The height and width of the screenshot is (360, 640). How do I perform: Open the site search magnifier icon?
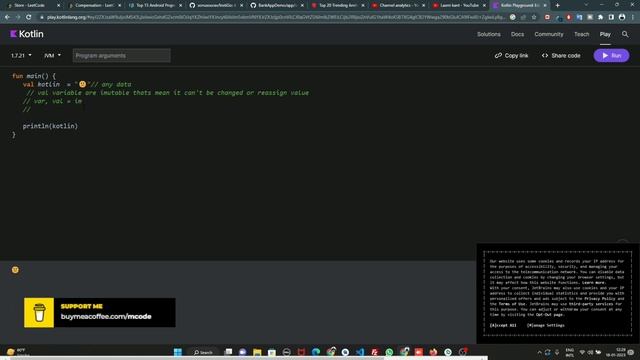pyautogui.click(x=625, y=34)
